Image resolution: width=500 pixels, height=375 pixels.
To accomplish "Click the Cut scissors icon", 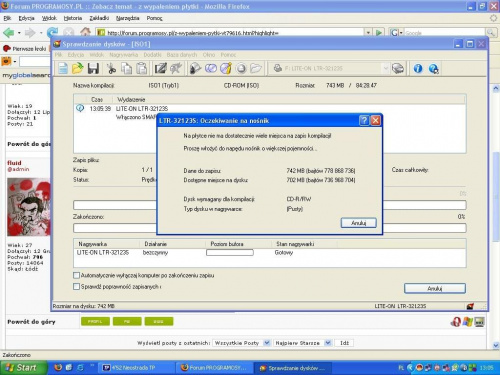I will (111, 68).
